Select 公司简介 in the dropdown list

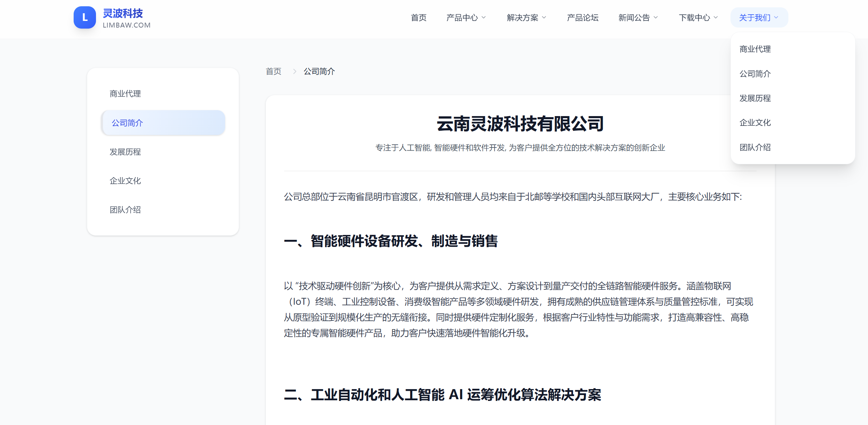click(x=755, y=74)
